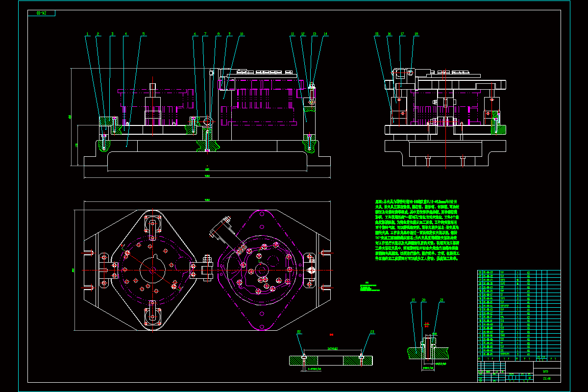The image size is (588, 392).
Task: Pick part balloon number 10
Action: pyautogui.click(x=241, y=34)
